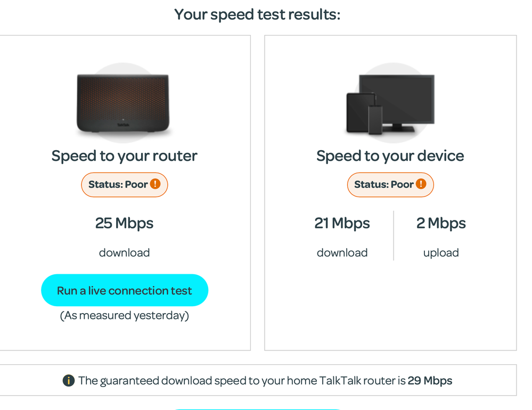Click the router status orange warning icon
This screenshot has height=410, width=532.
click(x=155, y=184)
